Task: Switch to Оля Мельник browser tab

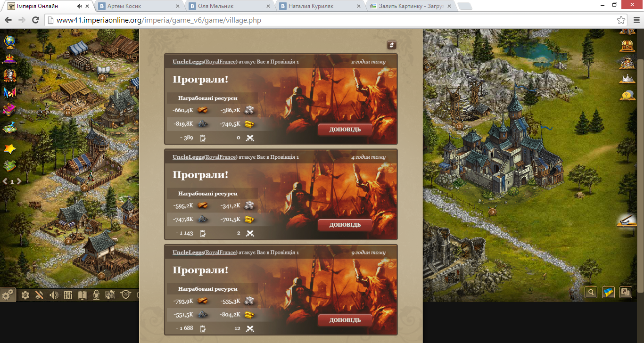Action: pyautogui.click(x=230, y=6)
